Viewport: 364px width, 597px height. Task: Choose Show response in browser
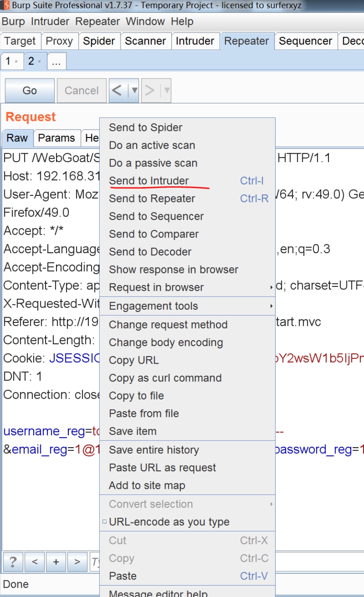pyautogui.click(x=187, y=269)
